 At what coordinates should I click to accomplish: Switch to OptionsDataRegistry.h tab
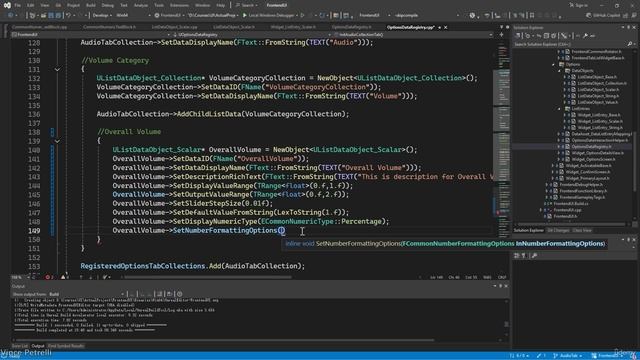pos(351,27)
